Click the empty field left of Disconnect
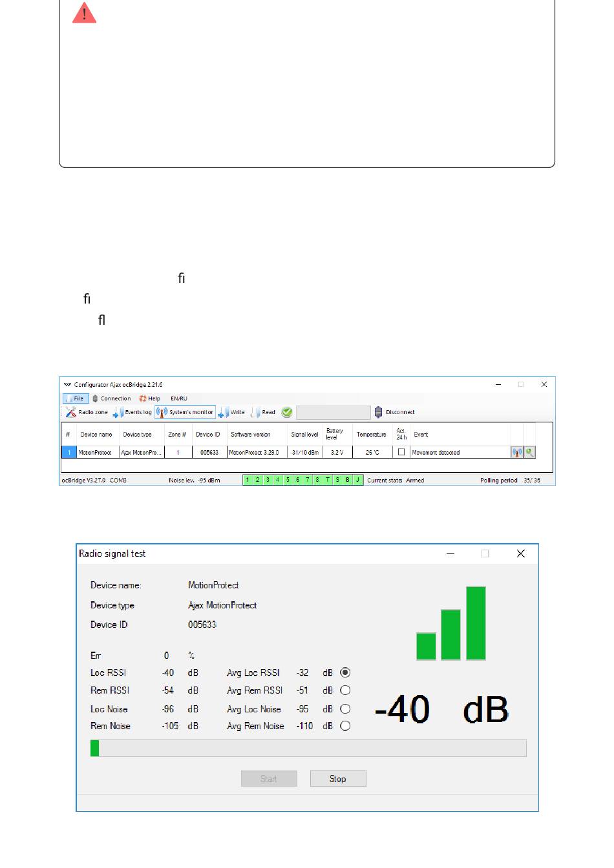This screenshot has height=868, width=614. point(333,412)
